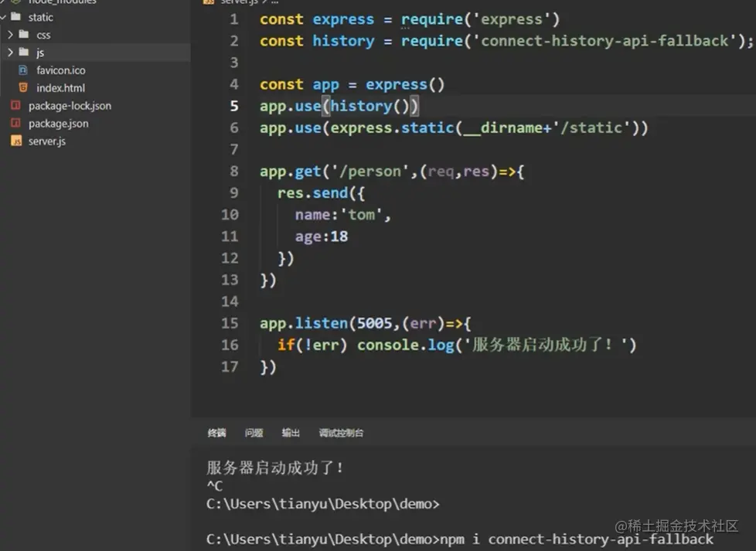Click the favicon.ico file icon
The image size is (756, 551).
[x=23, y=70]
